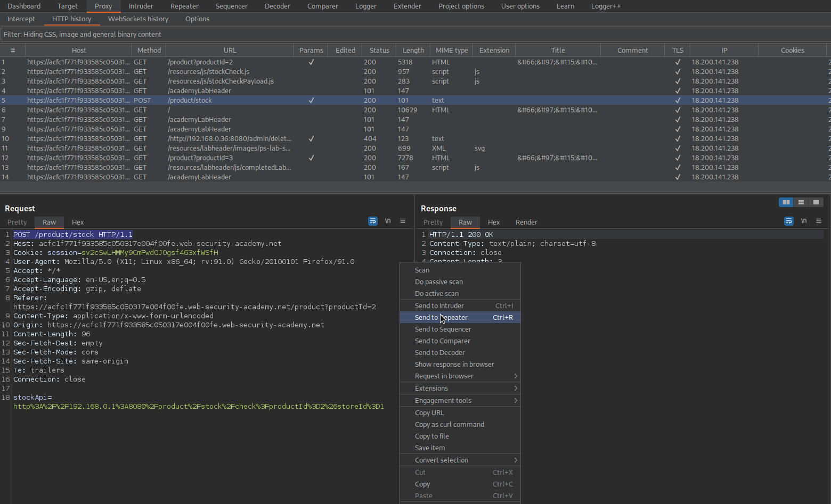Choose Send to Comparer entry
Screen dimensions: 831x504
pyautogui.click(x=460, y=341)
